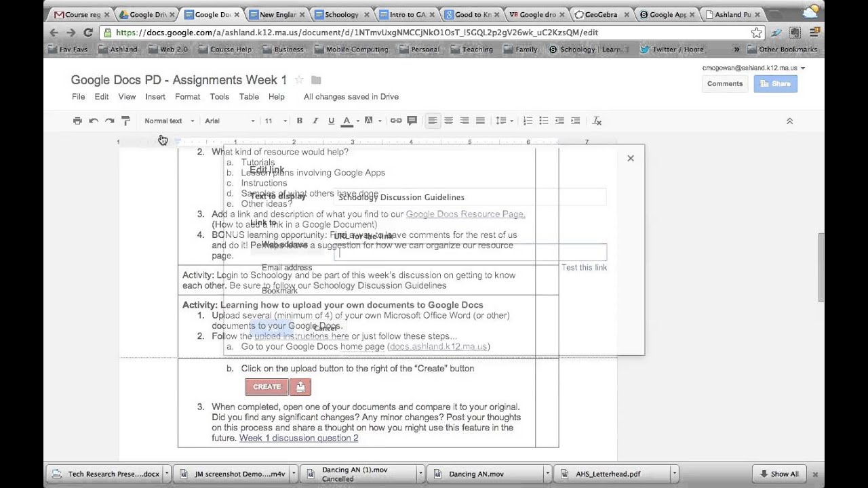Open the Format menu
The width and height of the screenshot is (868, 488).
[x=188, y=97]
